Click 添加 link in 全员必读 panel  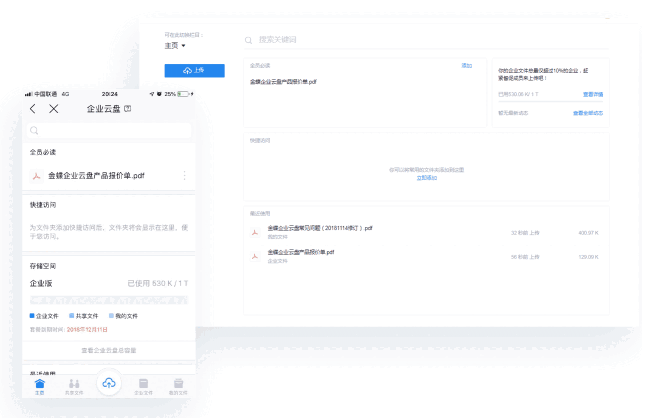(x=467, y=66)
